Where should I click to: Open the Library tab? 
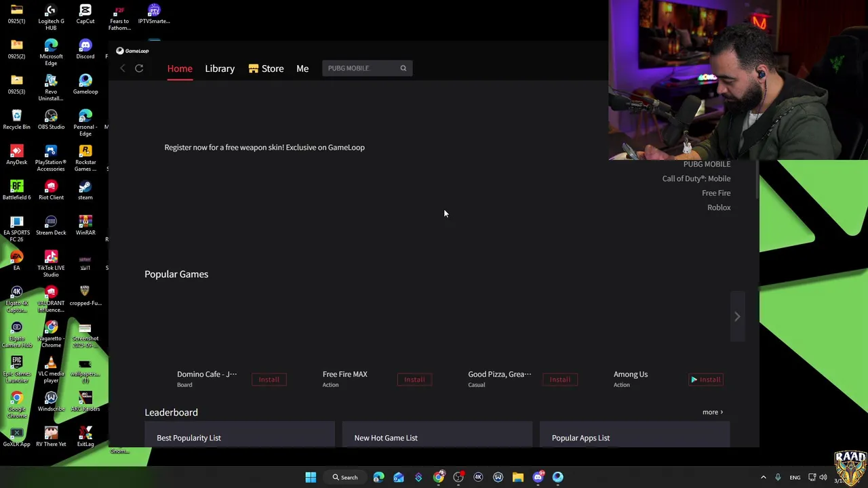click(x=220, y=68)
